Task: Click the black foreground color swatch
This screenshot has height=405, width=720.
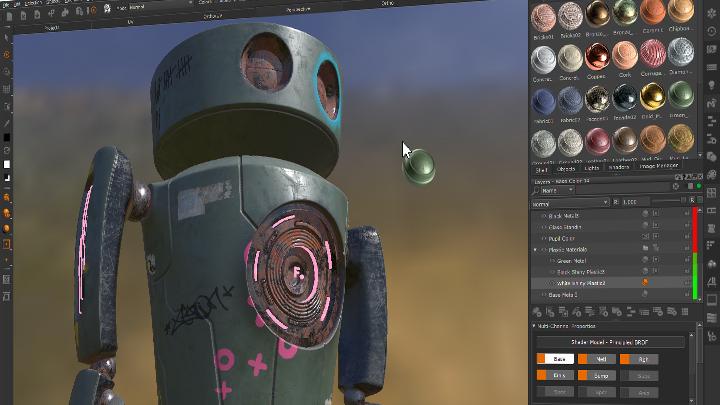Action: coord(7,137)
